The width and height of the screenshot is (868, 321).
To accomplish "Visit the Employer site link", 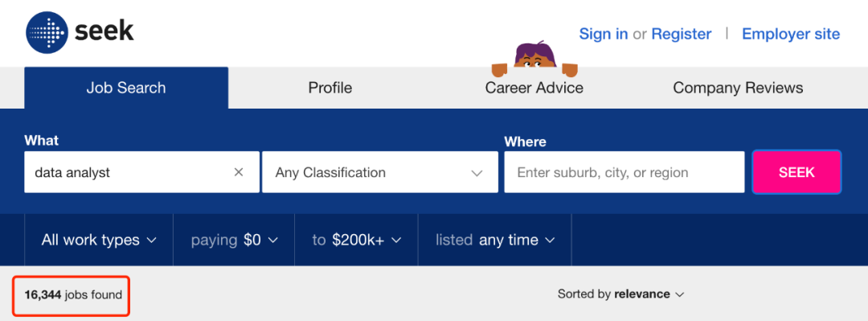I will click(x=791, y=34).
